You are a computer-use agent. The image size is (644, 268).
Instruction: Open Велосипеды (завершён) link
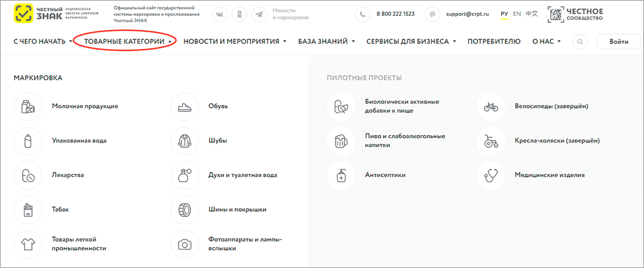tap(551, 106)
